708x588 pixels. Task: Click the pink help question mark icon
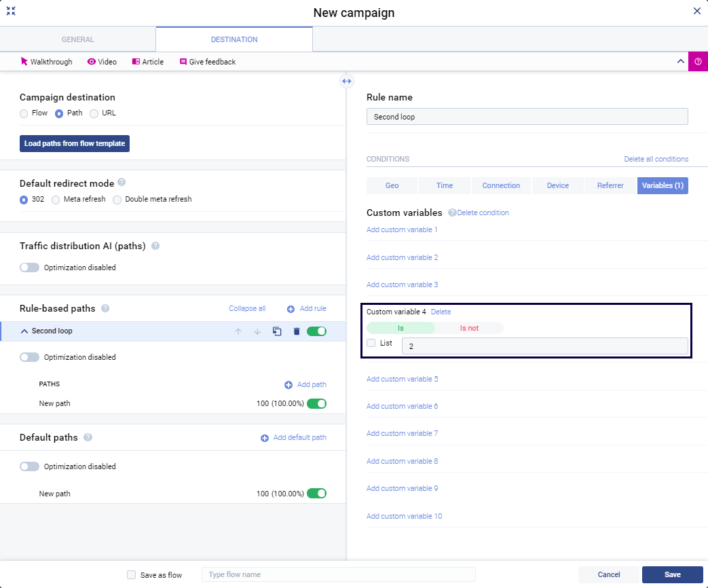click(x=698, y=61)
